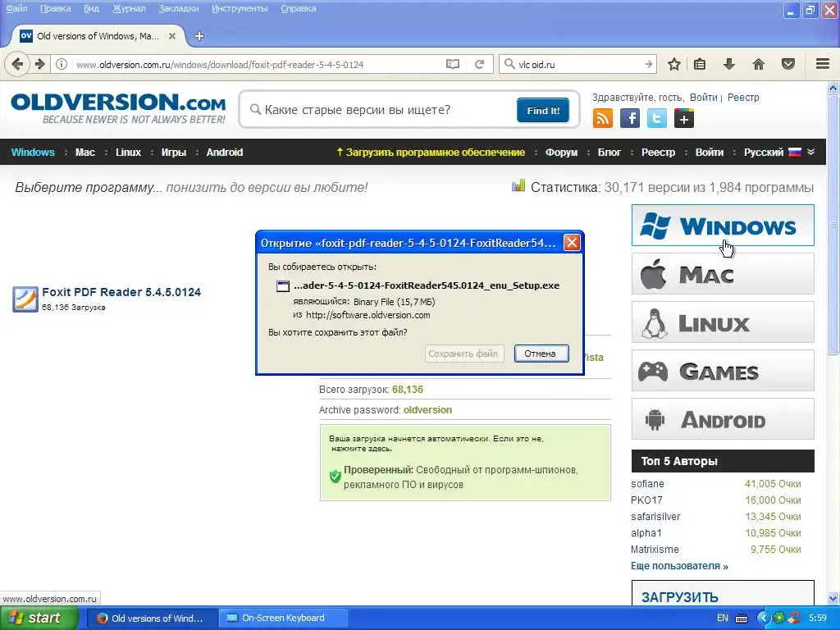
Task: Open the Закладки menu
Action: pos(178,8)
